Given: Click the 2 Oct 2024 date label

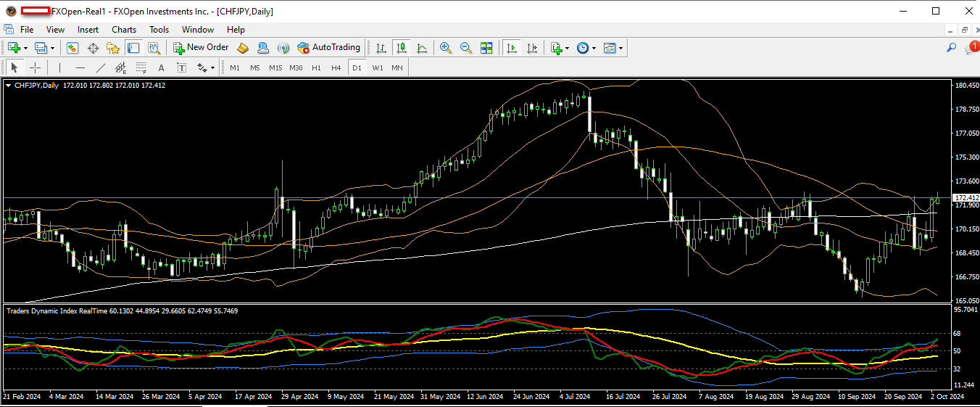Looking at the screenshot, I should point(947,397).
